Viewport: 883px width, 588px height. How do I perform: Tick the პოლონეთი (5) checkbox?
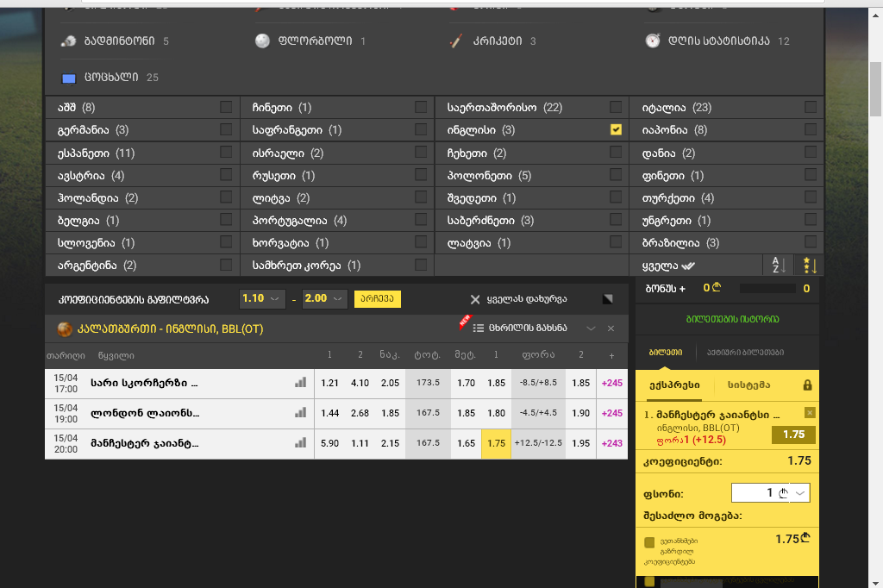pyautogui.click(x=616, y=175)
